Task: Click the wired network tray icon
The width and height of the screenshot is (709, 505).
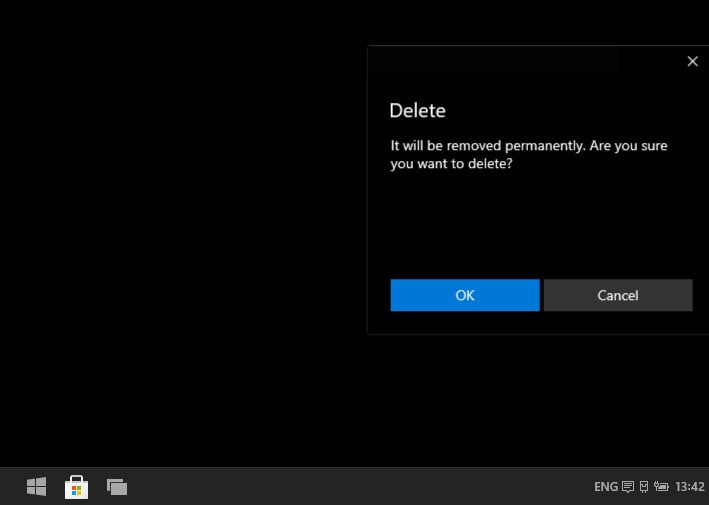Action: tap(644, 487)
